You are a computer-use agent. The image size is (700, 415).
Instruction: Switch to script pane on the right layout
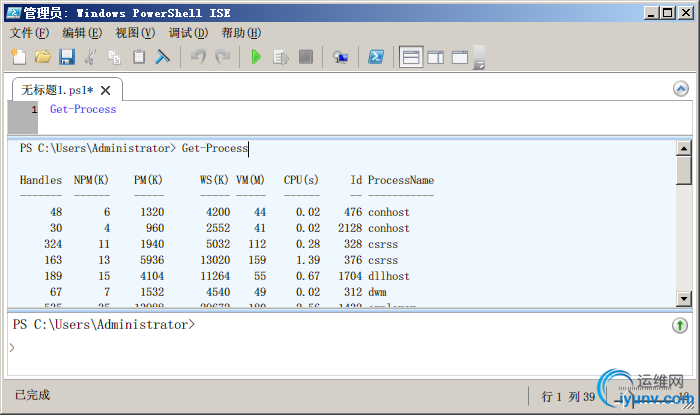[435, 57]
